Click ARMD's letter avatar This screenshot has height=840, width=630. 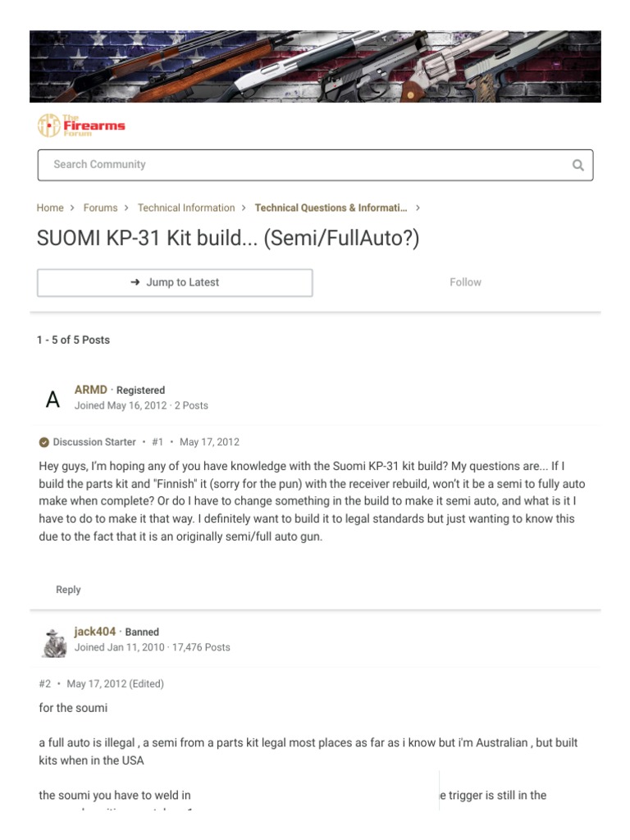point(53,399)
